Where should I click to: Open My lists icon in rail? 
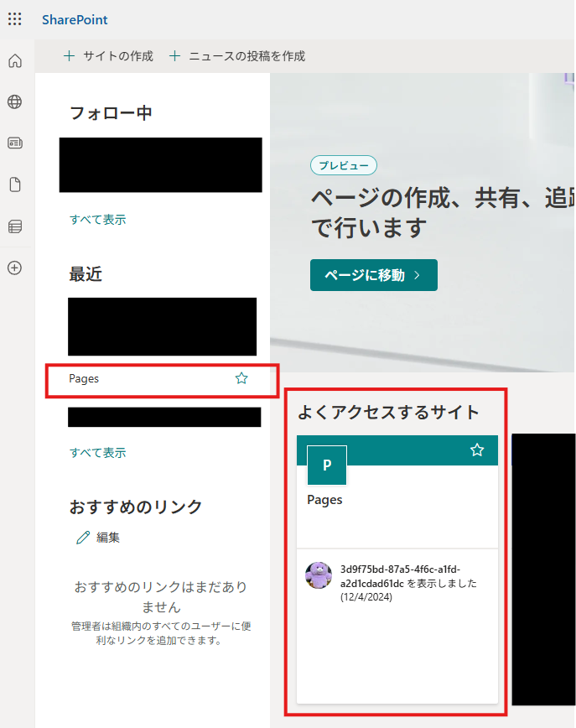pyautogui.click(x=15, y=226)
